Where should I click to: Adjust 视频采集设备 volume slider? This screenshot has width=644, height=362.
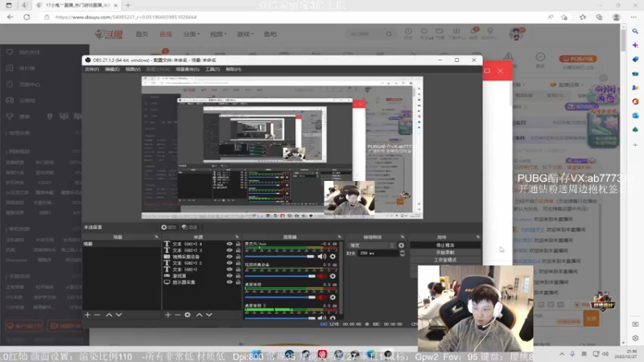click(x=280, y=276)
